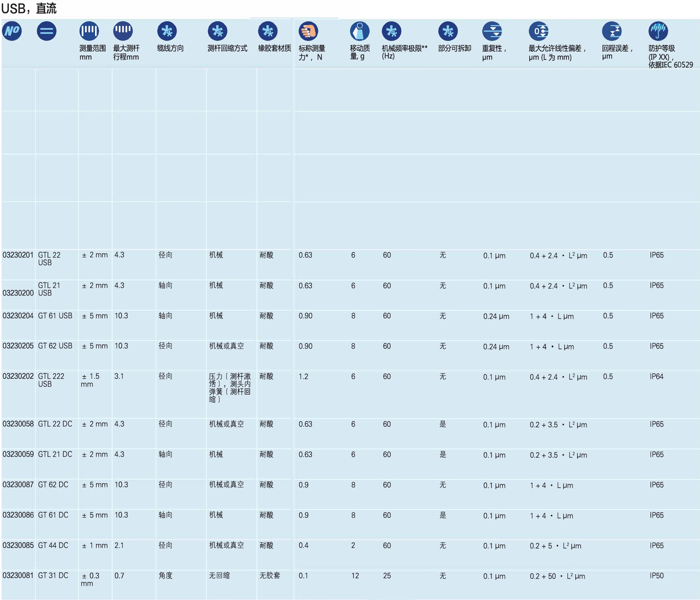Click the 防护等级 umbrella icon
Viewport: 700px width, 600px height.
tap(658, 31)
